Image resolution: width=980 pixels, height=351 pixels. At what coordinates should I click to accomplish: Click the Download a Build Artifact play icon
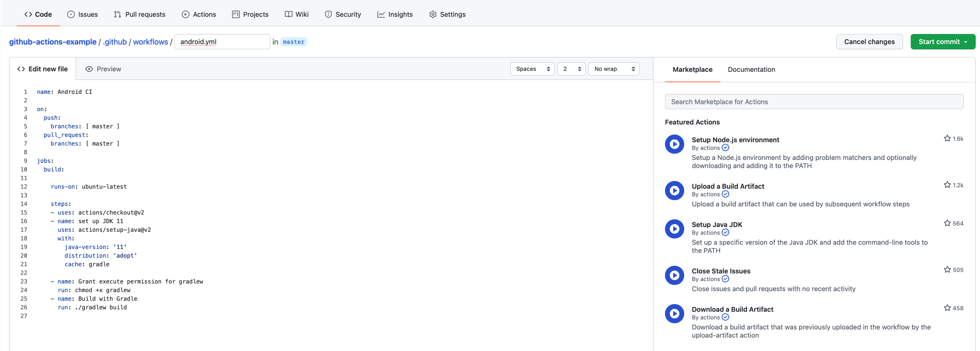point(675,314)
